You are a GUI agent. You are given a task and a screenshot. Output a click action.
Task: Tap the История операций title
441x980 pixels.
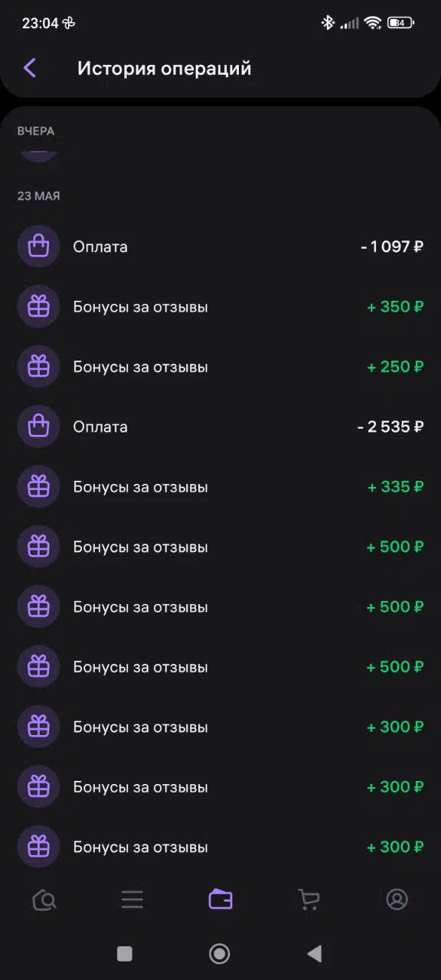[165, 68]
